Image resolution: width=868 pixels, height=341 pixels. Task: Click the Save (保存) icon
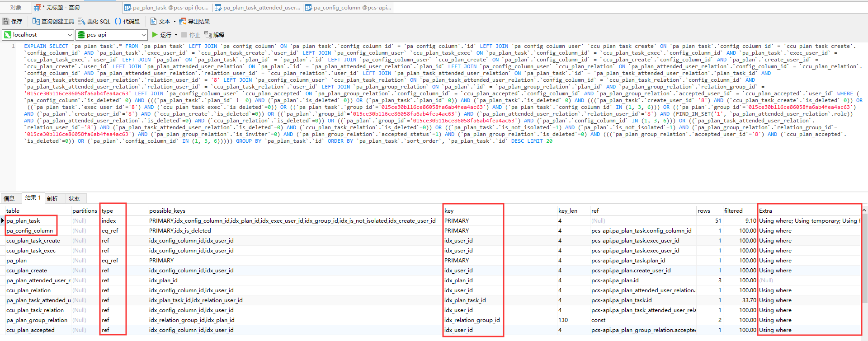coord(6,21)
